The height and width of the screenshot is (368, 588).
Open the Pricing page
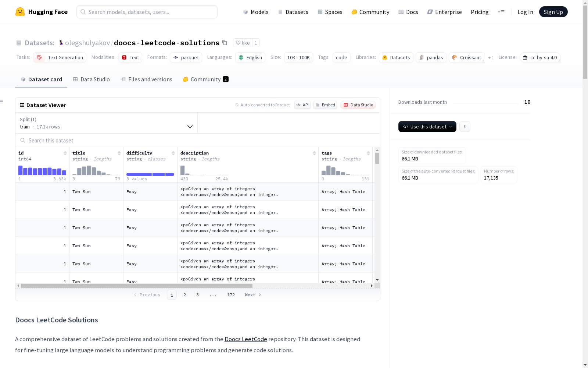click(x=480, y=12)
